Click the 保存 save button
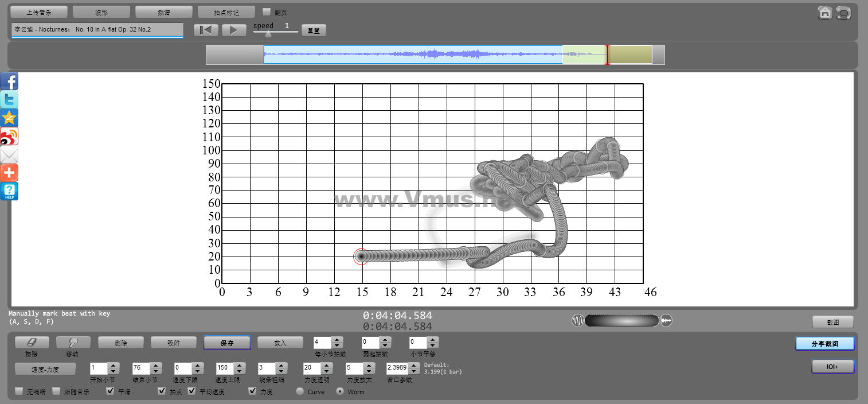The width and height of the screenshot is (868, 404). pyautogui.click(x=226, y=343)
